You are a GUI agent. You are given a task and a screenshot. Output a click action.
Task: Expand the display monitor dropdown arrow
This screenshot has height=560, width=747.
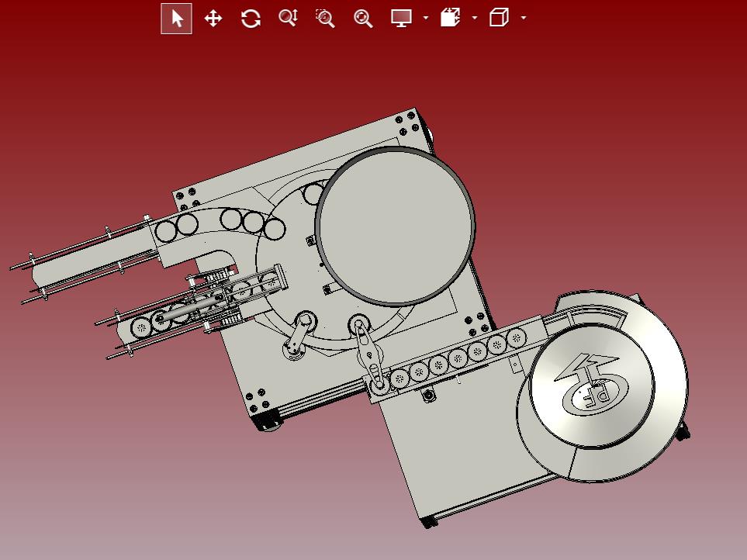[425, 18]
